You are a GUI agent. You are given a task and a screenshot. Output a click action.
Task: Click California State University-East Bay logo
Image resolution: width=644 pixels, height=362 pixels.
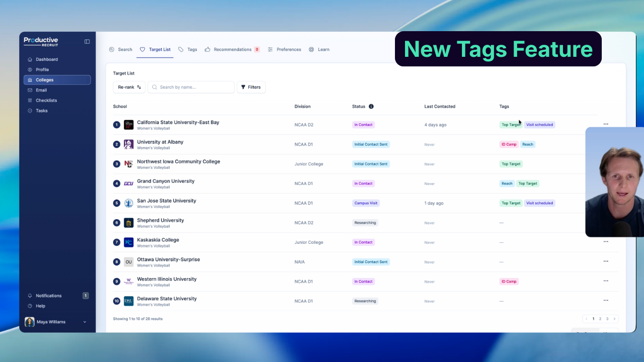tap(129, 125)
